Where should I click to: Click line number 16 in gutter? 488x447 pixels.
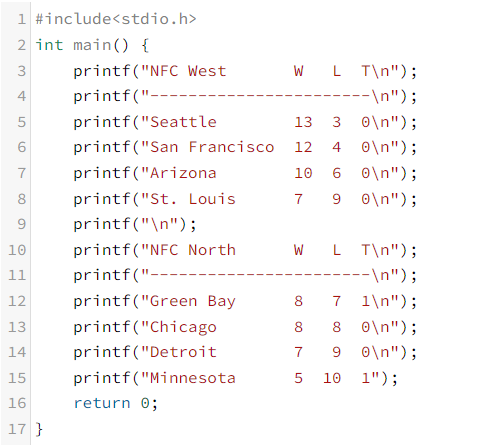(x=17, y=403)
